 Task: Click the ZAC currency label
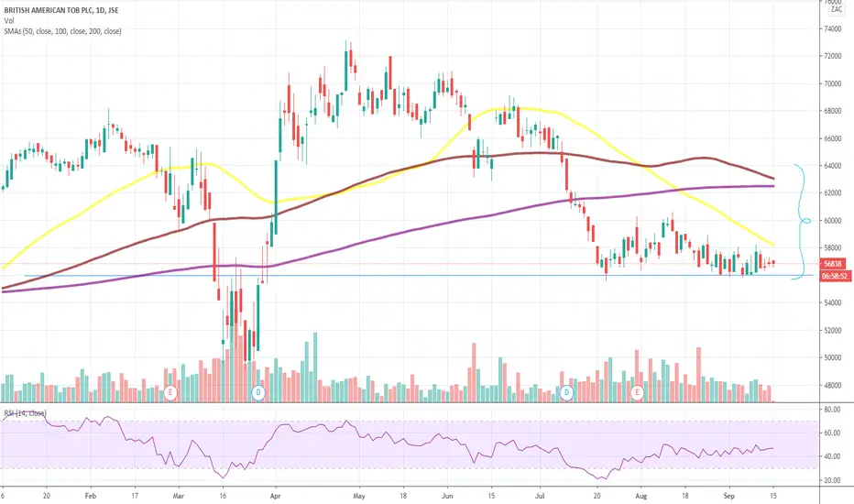[837, 9]
